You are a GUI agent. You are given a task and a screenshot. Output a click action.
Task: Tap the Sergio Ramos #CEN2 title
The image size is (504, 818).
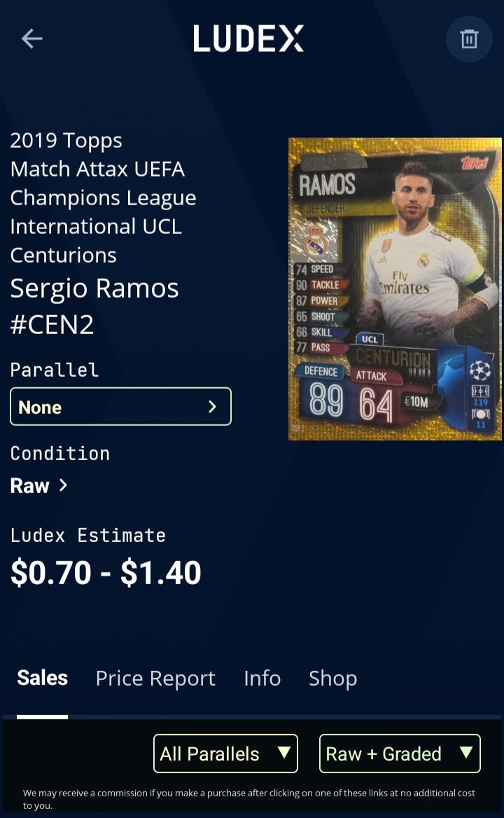point(94,306)
